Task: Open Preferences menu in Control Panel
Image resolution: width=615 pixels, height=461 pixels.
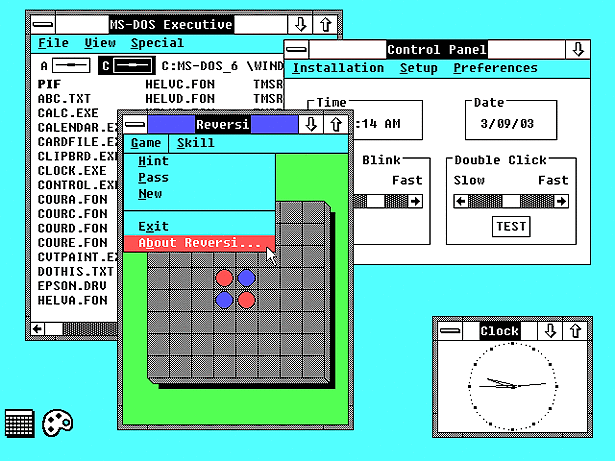Action: coord(495,68)
